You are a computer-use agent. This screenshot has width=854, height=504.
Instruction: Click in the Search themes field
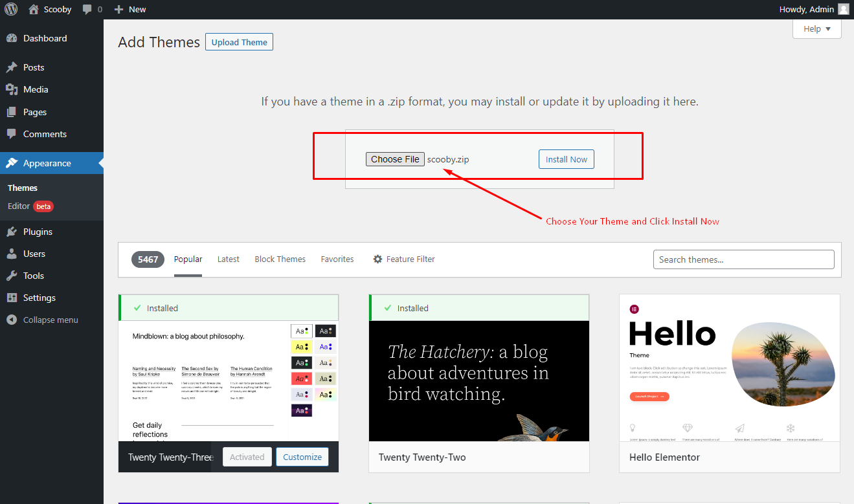coord(744,259)
